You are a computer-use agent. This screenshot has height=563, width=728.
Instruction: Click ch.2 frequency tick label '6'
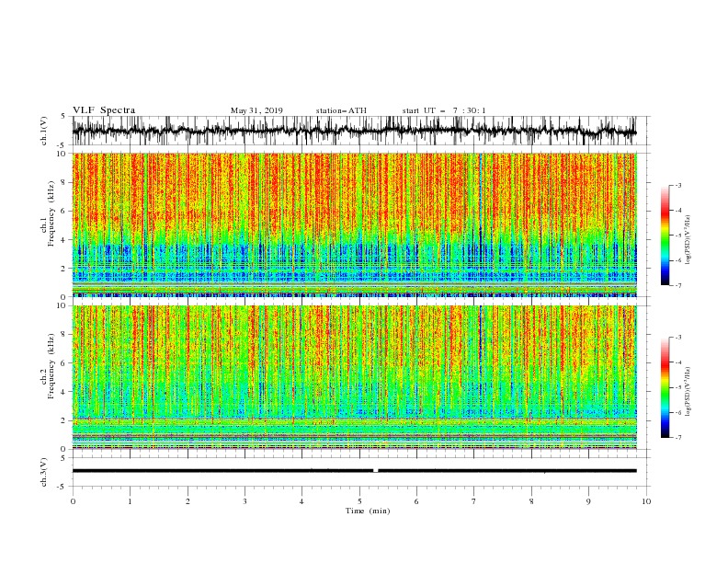coord(63,363)
